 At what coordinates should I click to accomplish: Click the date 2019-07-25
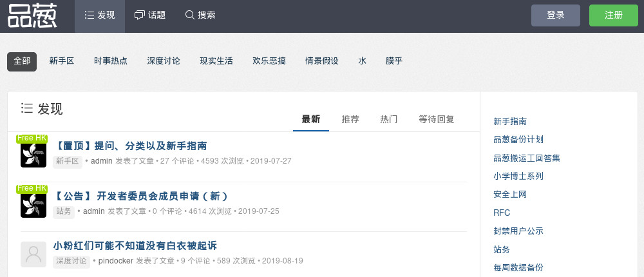tap(259, 211)
